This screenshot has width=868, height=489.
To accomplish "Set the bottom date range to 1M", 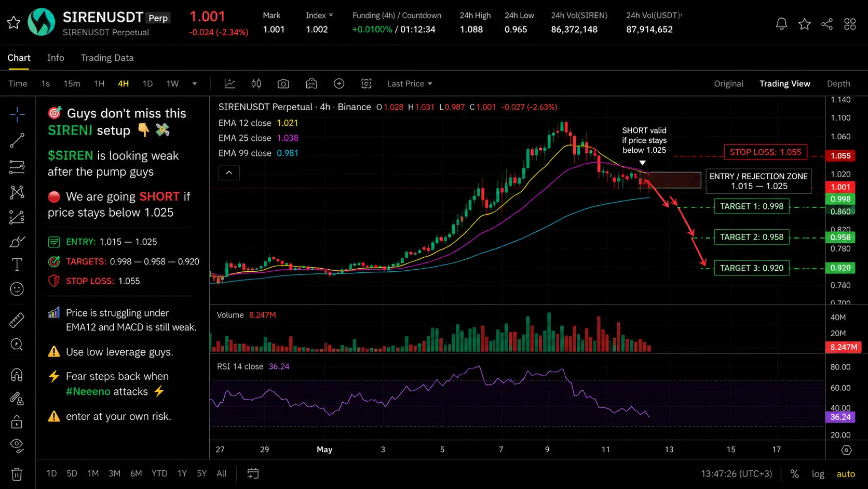I will tap(93, 473).
